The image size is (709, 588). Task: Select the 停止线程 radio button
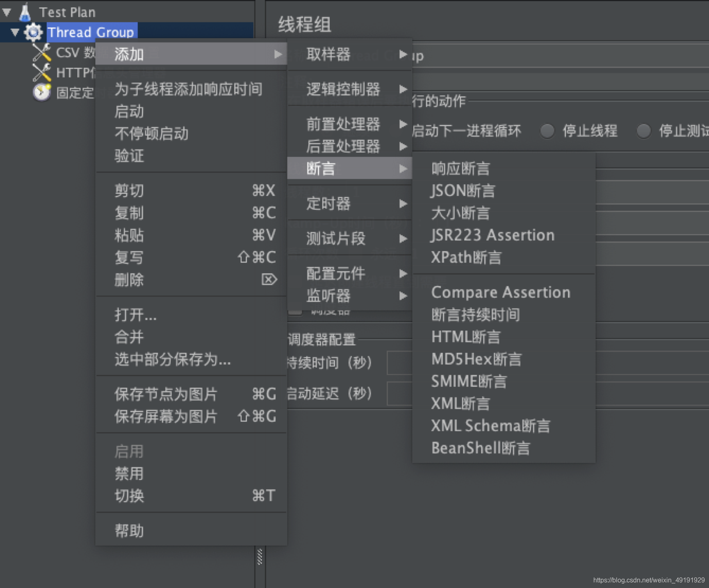547,131
